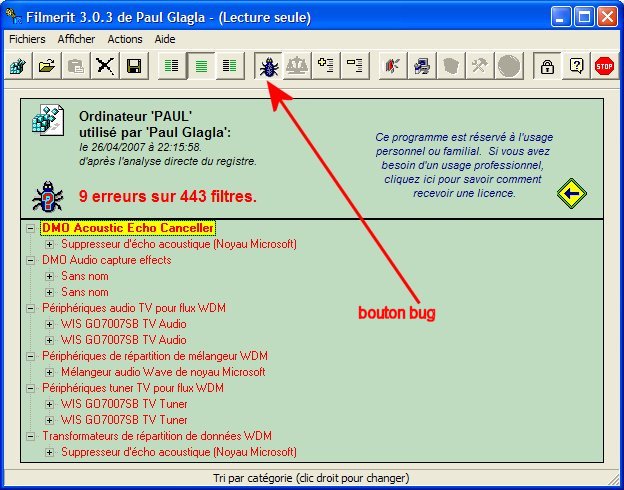Collapse the DMO Audio capture effects node

point(30,260)
